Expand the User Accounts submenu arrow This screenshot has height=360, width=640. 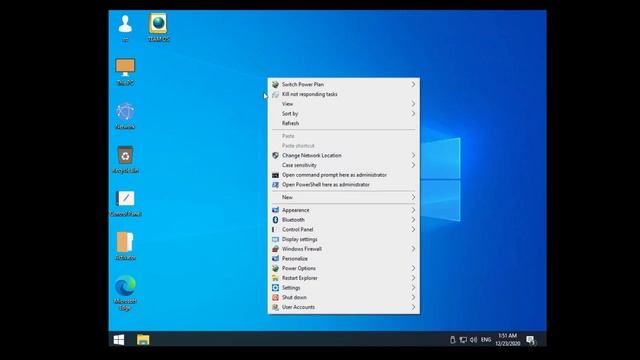tap(413, 307)
